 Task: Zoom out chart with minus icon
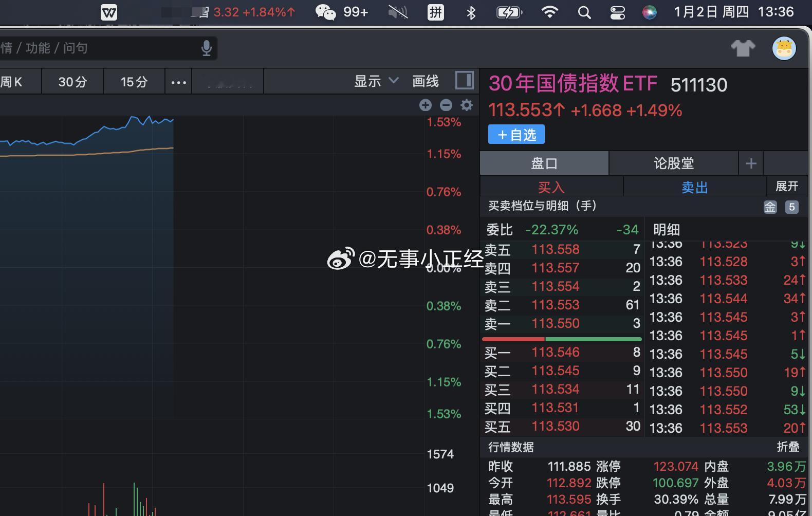(x=446, y=105)
